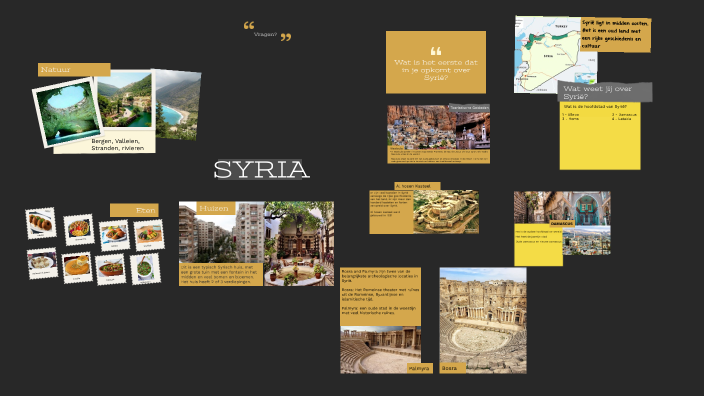Open the cave sinkhole nature photo
The image size is (704, 396).
[x=68, y=112]
